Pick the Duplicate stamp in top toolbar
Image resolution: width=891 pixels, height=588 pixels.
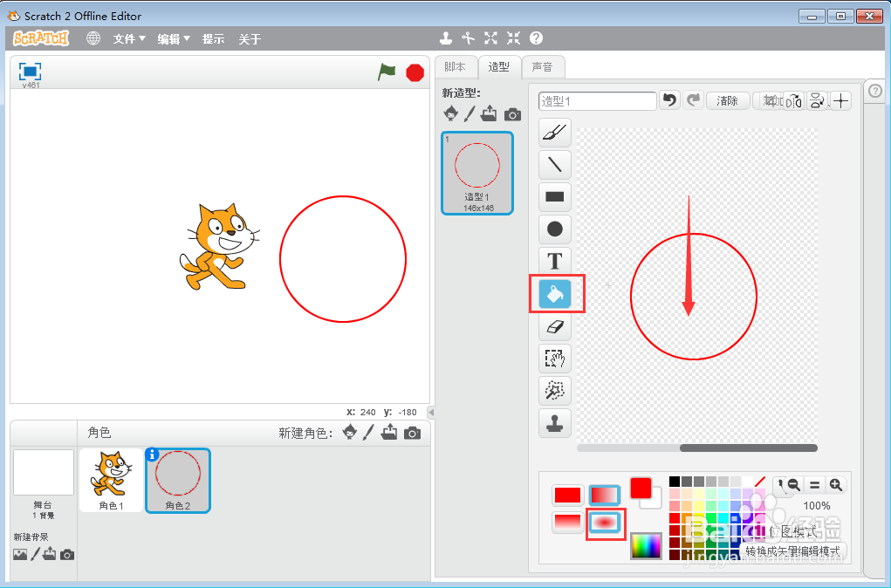(x=446, y=38)
